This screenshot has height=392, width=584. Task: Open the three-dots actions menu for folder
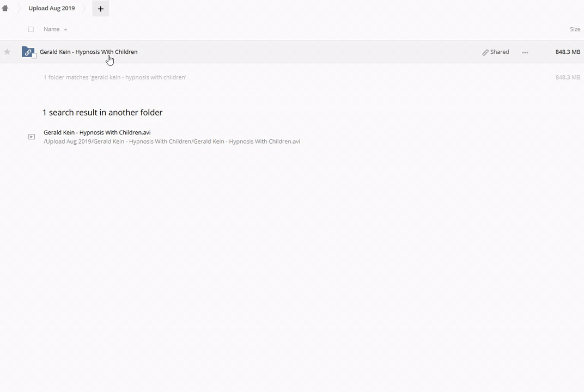pyautogui.click(x=525, y=52)
